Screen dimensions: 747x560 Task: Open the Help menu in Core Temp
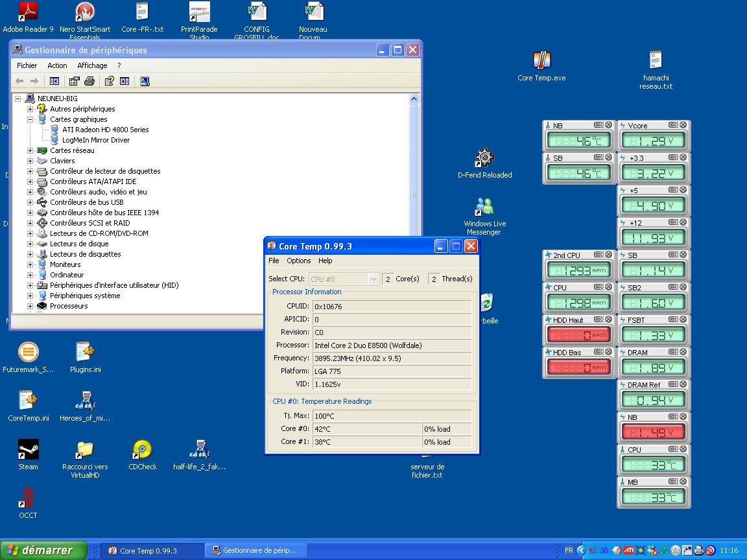pos(326,261)
